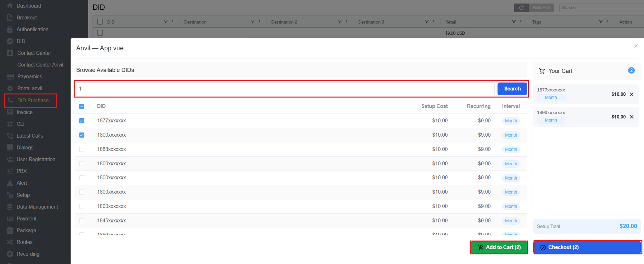Click the filter icon on the background DID column
The height and width of the screenshot is (264, 644).
[x=166, y=22]
